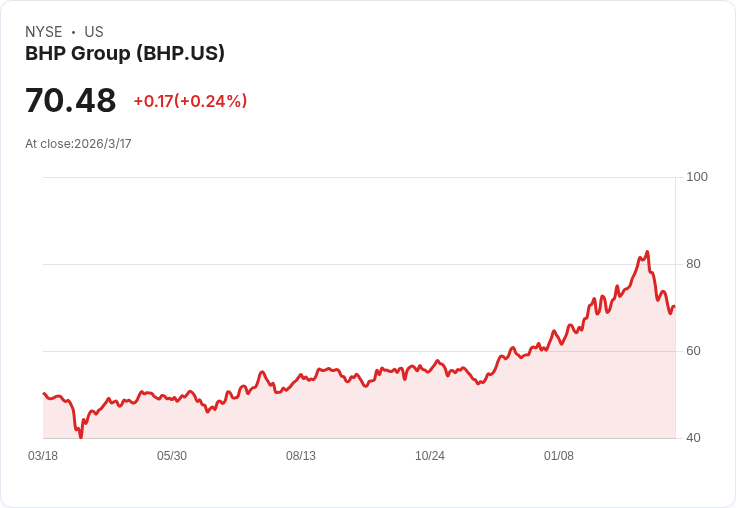This screenshot has width=736, height=508.
Task: Click the leftmost starting point of the price line
Action: pyautogui.click(x=44, y=393)
